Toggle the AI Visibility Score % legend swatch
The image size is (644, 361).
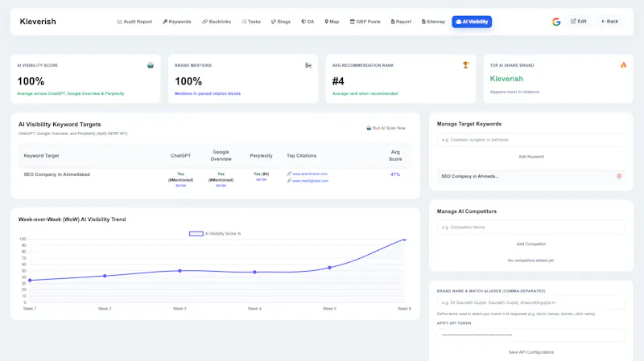(196, 234)
